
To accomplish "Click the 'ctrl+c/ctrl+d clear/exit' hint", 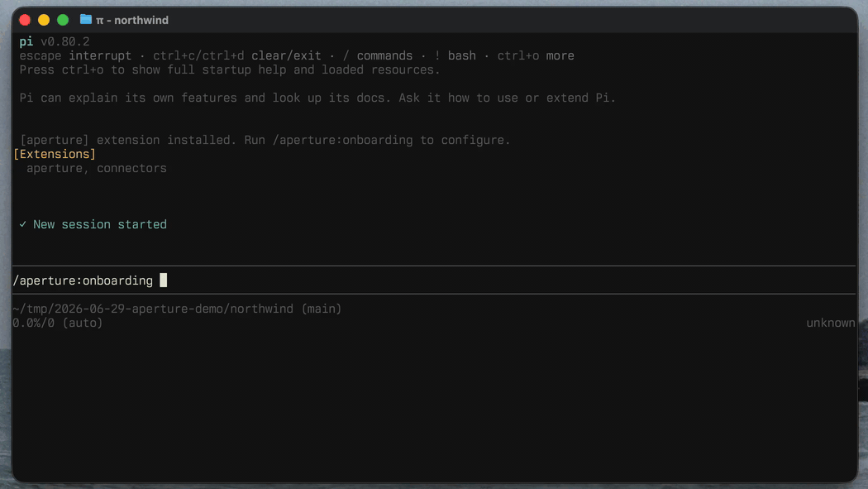I will point(237,56).
